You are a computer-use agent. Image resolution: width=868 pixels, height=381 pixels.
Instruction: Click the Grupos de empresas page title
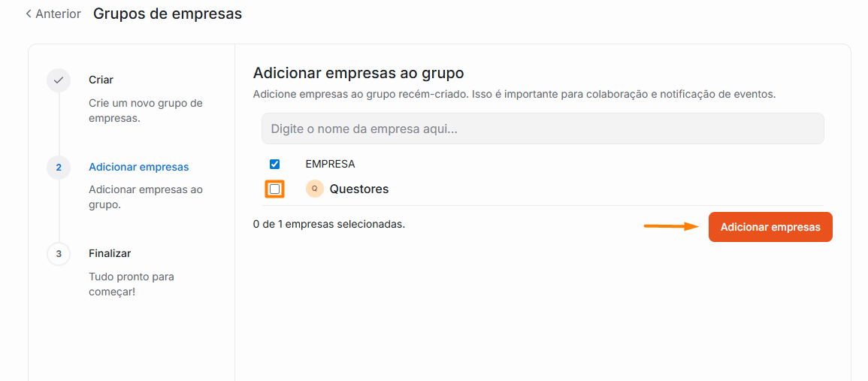pyautogui.click(x=168, y=14)
